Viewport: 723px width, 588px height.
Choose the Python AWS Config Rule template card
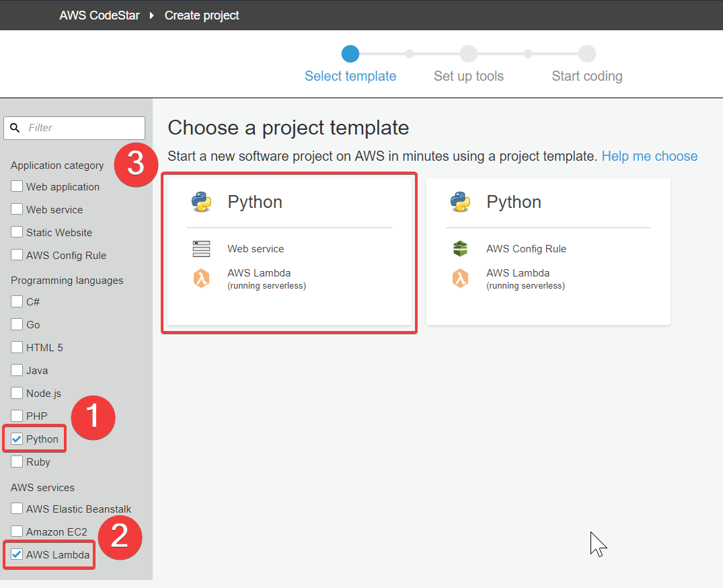(x=548, y=252)
